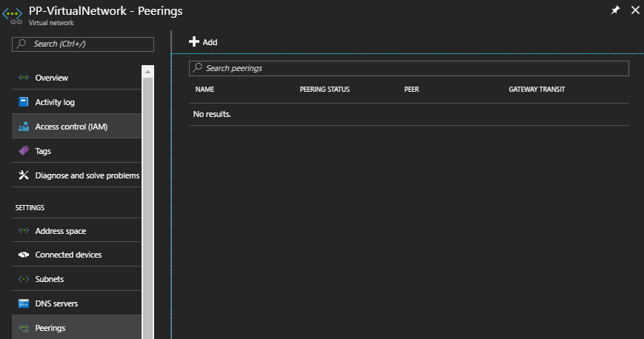Focus the Search peerings field
Image resolution: width=644 pixels, height=339 pixels.
[408, 68]
